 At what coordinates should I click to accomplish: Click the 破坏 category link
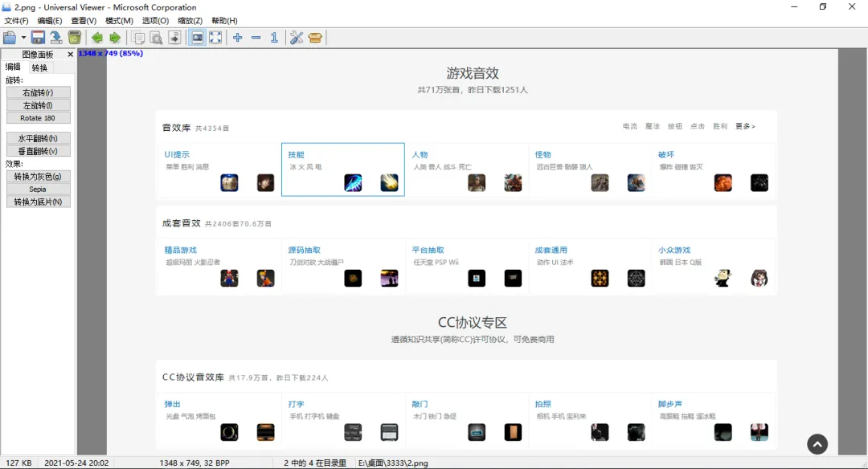(666, 154)
